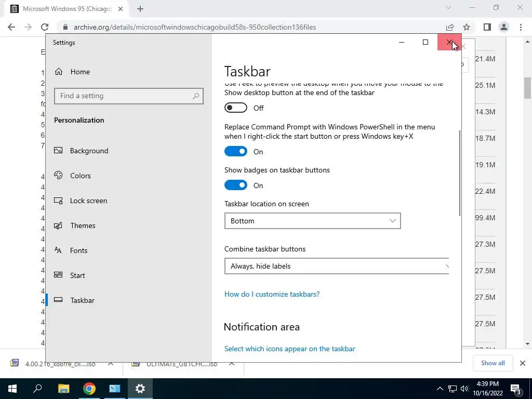The height and width of the screenshot is (399, 532).
Task: Minimize the Settings window
Action: [x=402, y=42]
